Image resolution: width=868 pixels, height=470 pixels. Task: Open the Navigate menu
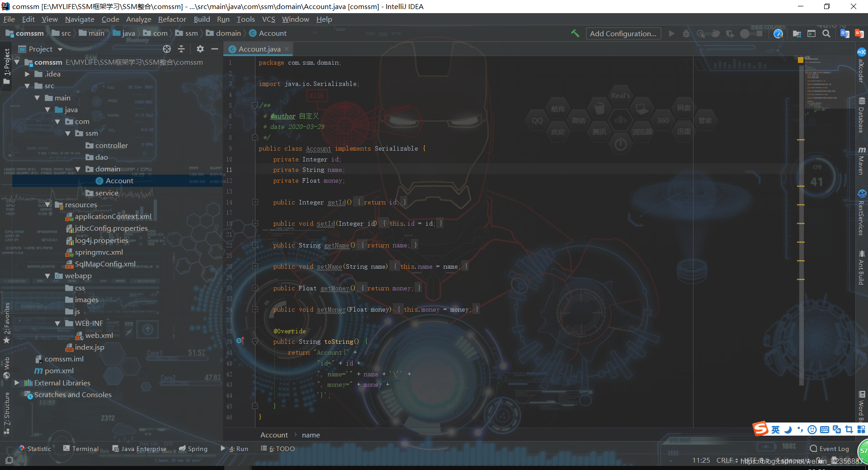tap(80, 19)
